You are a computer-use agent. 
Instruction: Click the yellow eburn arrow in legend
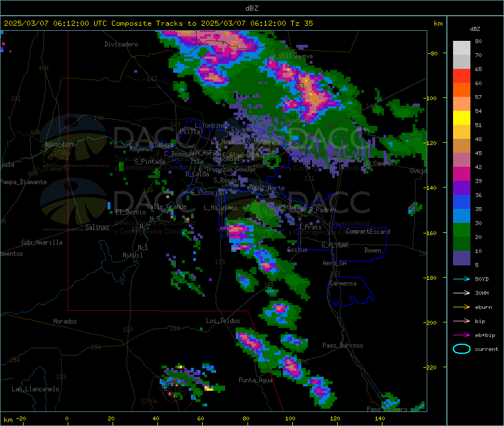[x=461, y=307]
